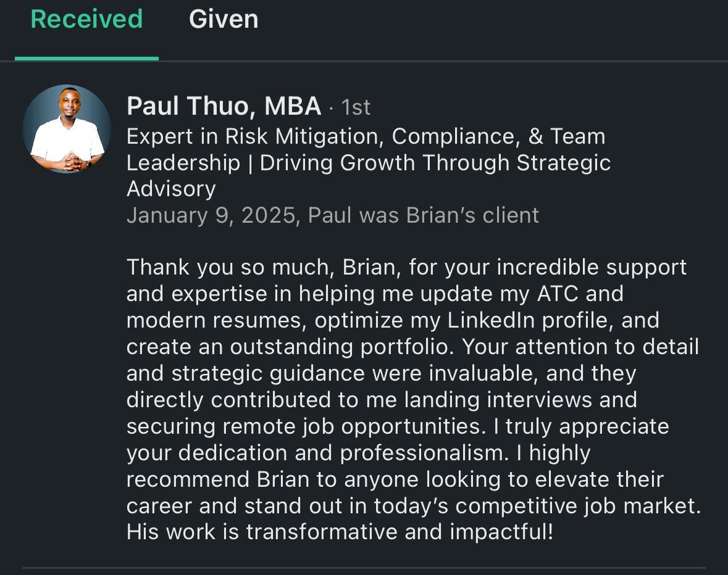Switch to the Given recommendations tab
This screenshot has height=575, width=728.
pos(224,19)
